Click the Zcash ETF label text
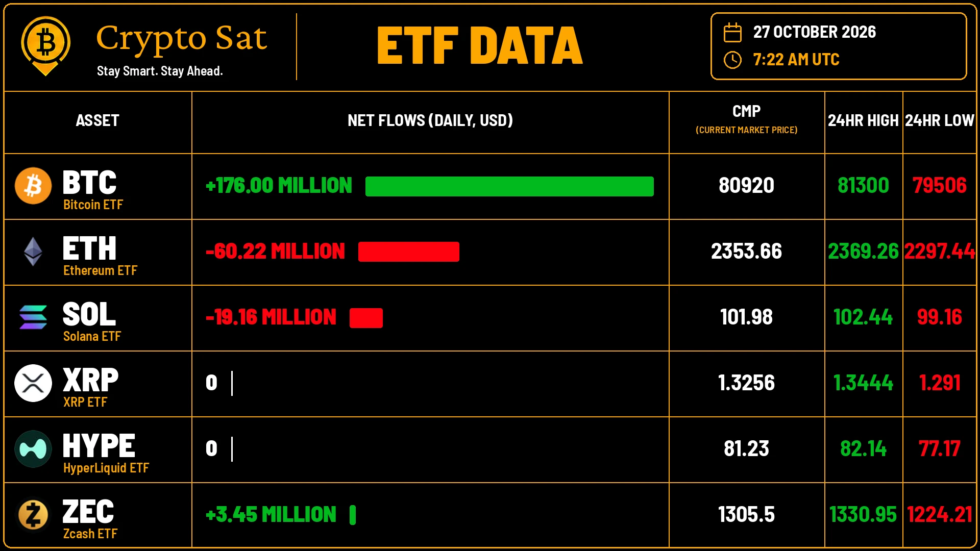Viewport: 980px width, 551px height. (x=90, y=534)
